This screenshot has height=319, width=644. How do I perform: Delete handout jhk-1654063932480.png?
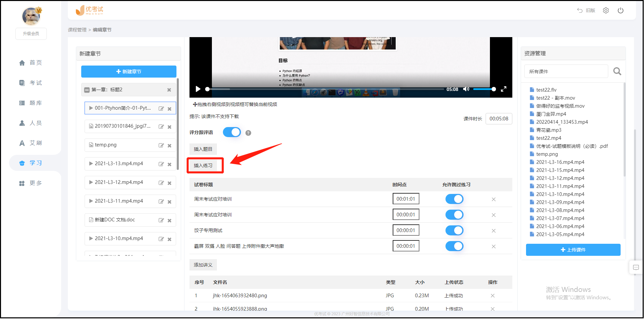(493, 296)
